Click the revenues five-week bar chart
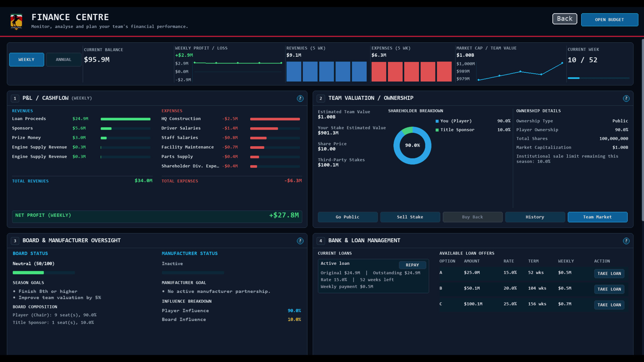 click(x=326, y=71)
